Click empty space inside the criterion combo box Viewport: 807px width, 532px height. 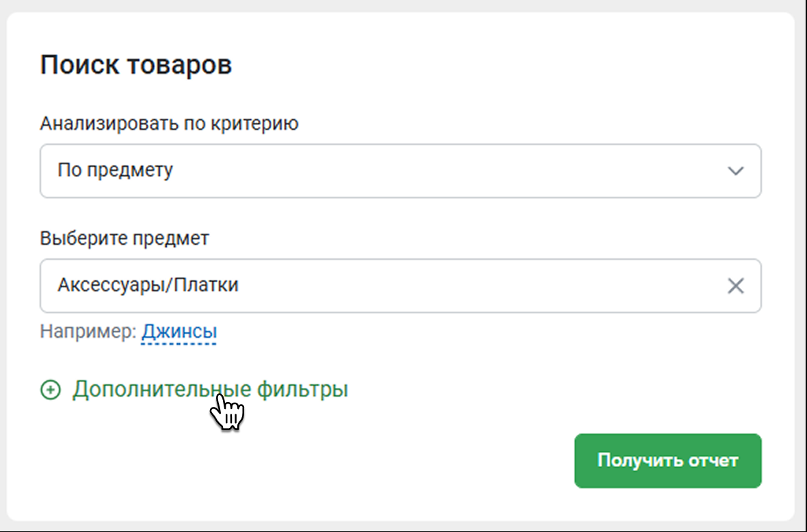pyautogui.click(x=445, y=171)
